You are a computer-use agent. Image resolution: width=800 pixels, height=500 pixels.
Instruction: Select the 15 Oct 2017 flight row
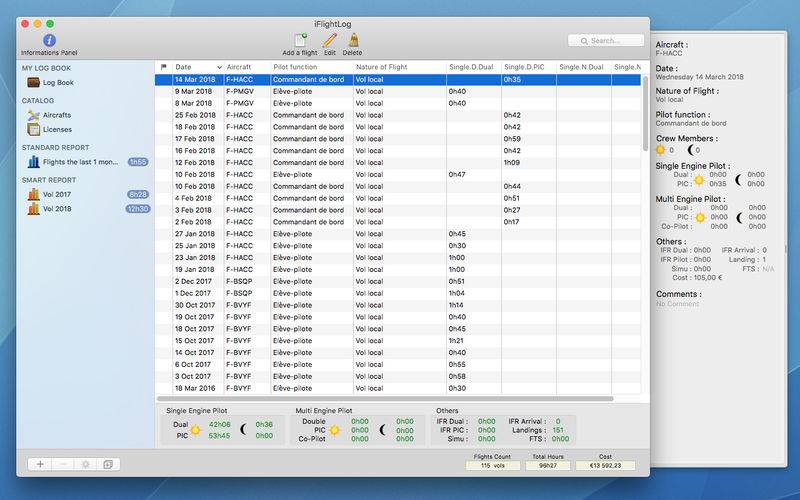(x=398, y=341)
